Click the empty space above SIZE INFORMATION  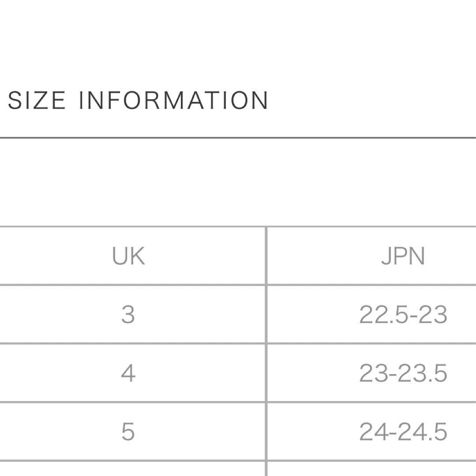click(x=238, y=42)
